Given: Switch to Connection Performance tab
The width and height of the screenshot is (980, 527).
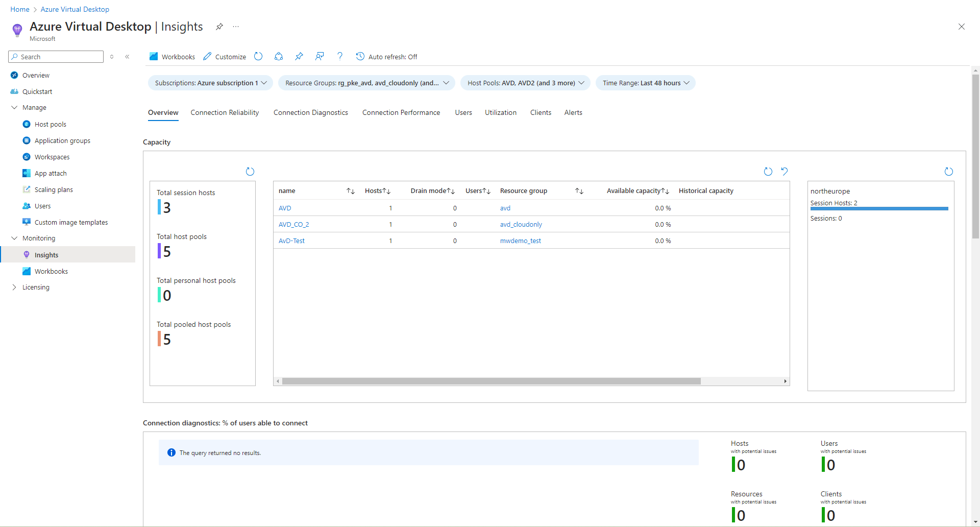Looking at the screenshot, I should click(401, 113).
